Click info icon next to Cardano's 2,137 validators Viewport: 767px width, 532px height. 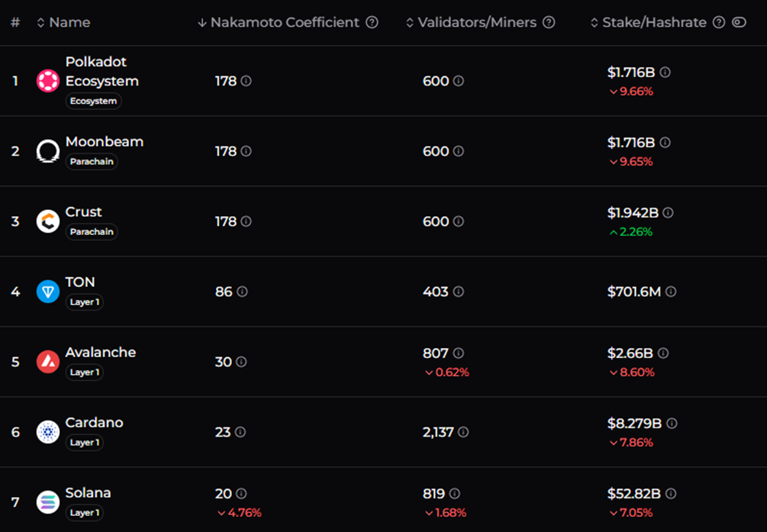[x=463, y=432]
